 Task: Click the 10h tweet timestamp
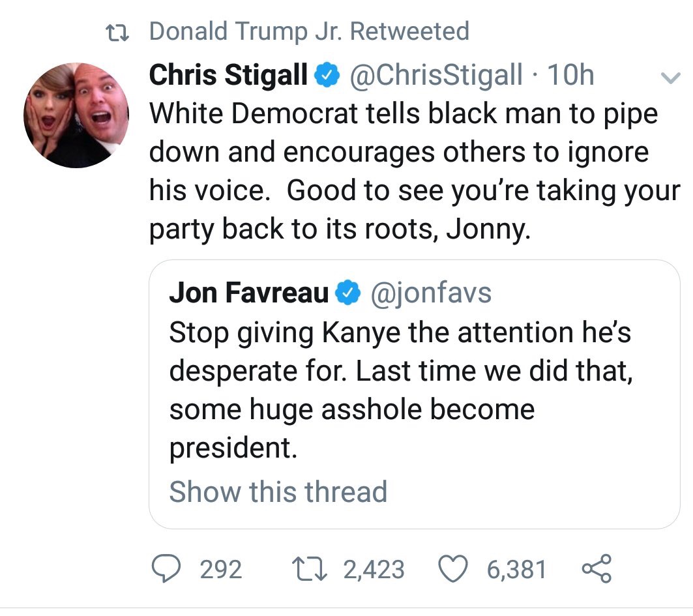click(x=571, y=77)
